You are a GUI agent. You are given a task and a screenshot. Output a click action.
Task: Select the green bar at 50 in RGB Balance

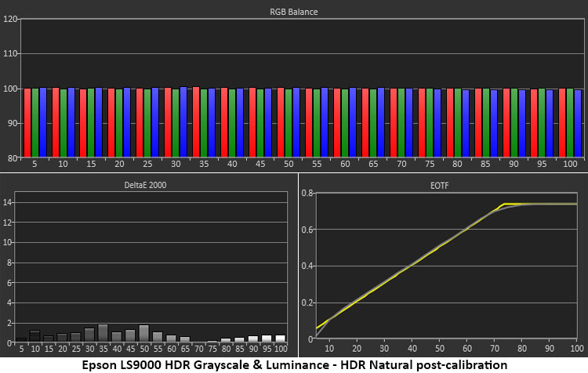288,123
